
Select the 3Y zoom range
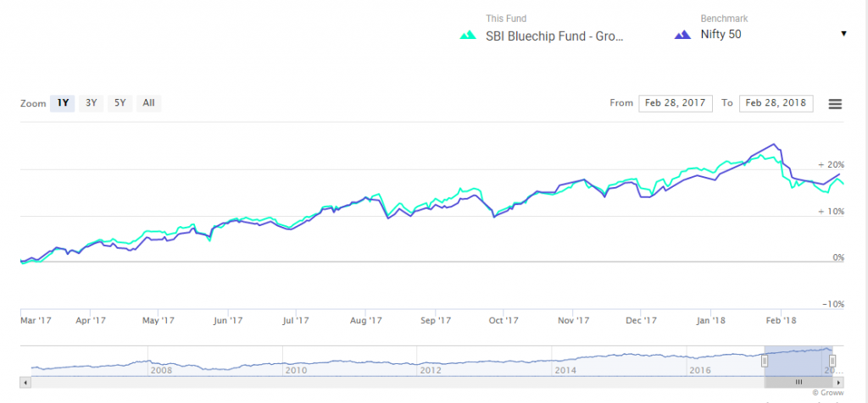(92, 102)
